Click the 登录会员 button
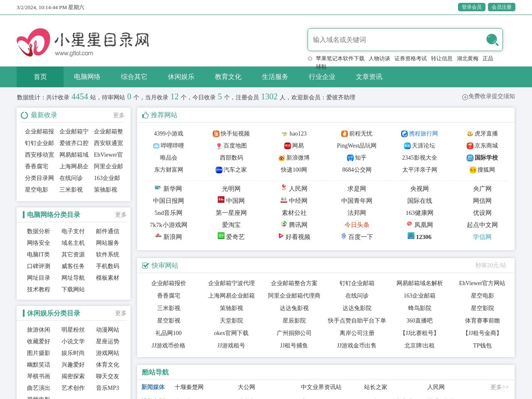Screen dimensions: 532x399 (x=471, y=7)
